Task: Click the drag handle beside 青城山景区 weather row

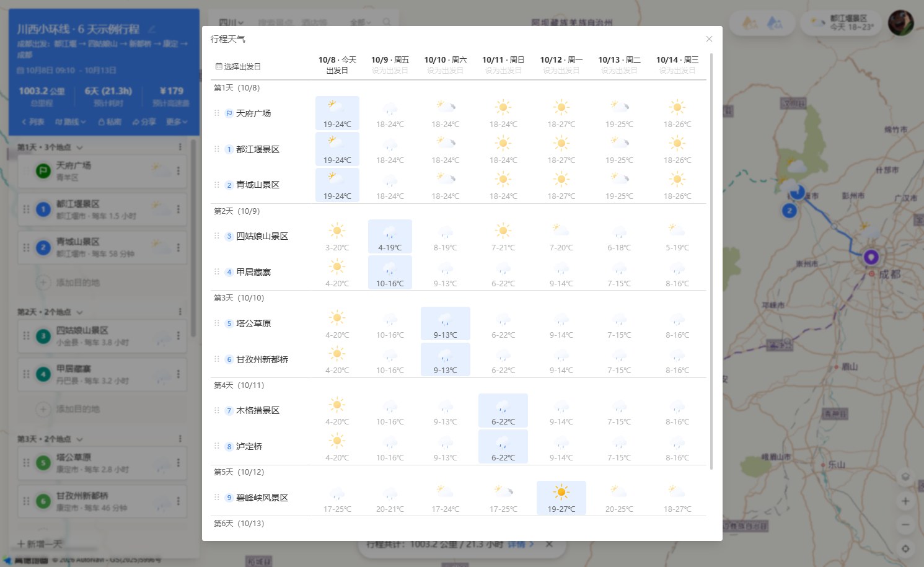Action: click(216, 185)
